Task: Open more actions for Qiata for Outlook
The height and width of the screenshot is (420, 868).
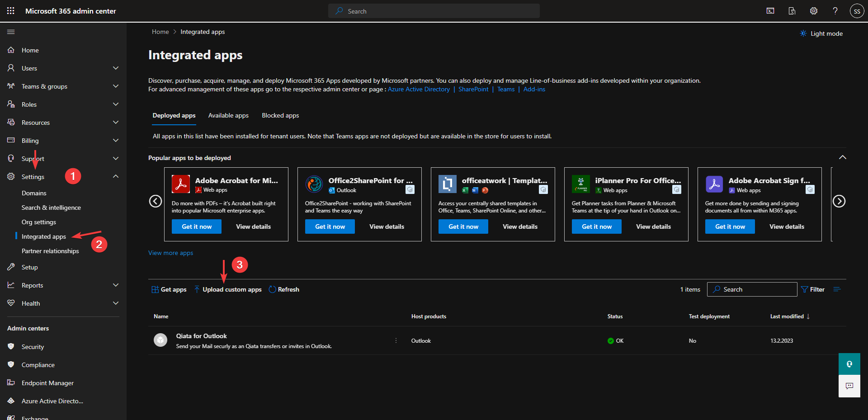Action: point(396,341)
